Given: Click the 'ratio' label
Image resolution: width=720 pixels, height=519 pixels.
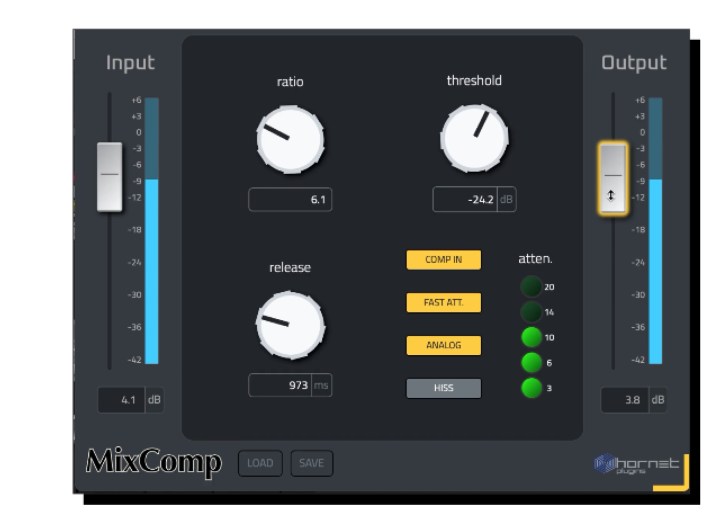Looking at the screenshot, I should pos(290,82).
